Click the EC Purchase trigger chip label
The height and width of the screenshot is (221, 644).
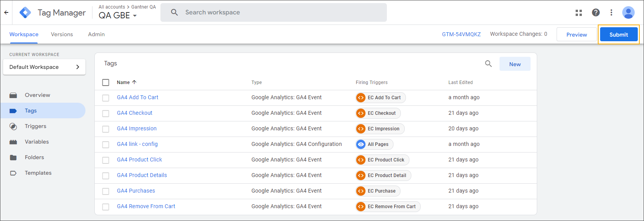381,191
